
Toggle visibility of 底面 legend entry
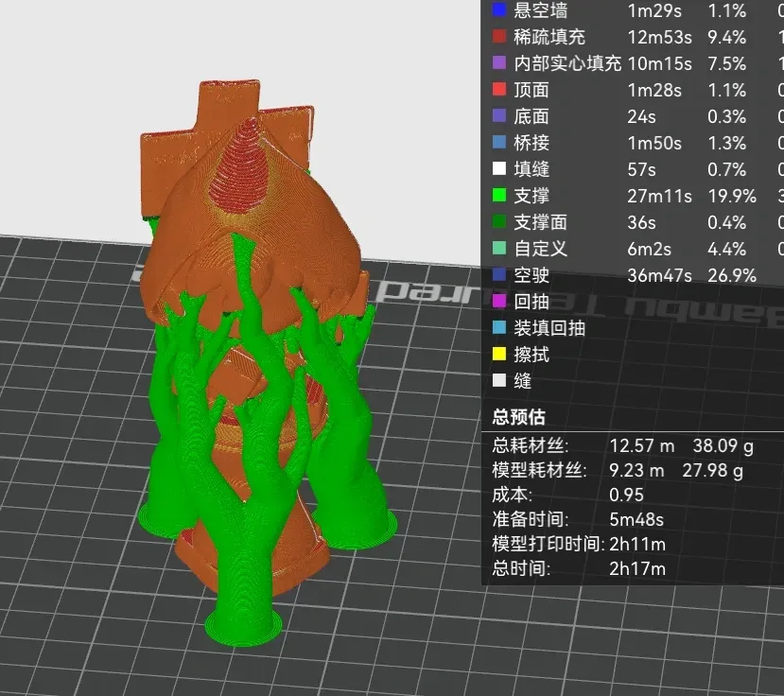(499, 116)
